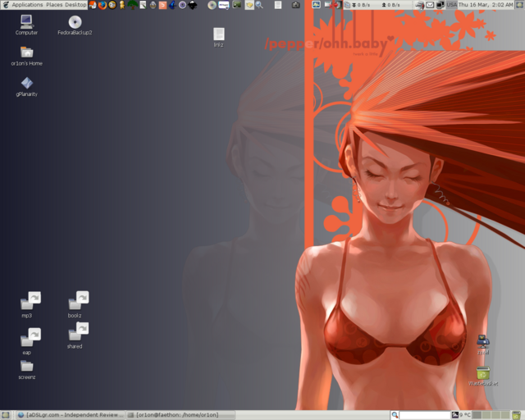
Task: Click the network speed monitor applet
Action: coord(377,5)
